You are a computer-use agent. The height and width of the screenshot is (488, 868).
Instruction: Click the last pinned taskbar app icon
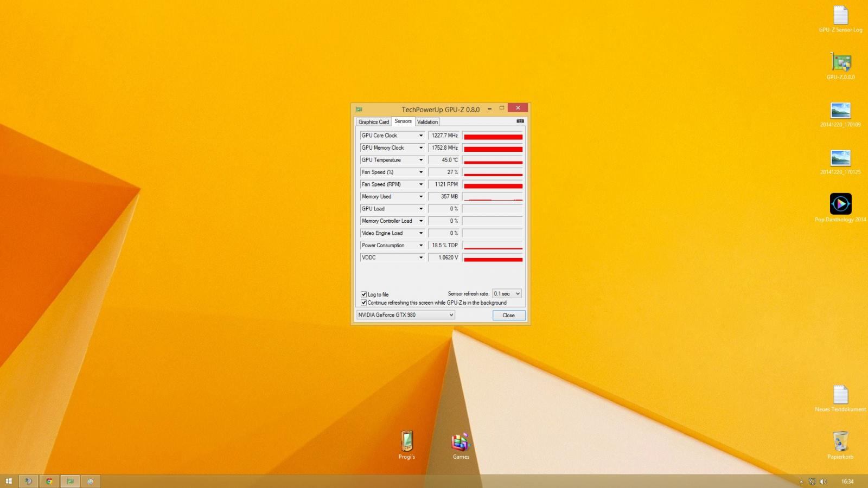click(91, 481)
